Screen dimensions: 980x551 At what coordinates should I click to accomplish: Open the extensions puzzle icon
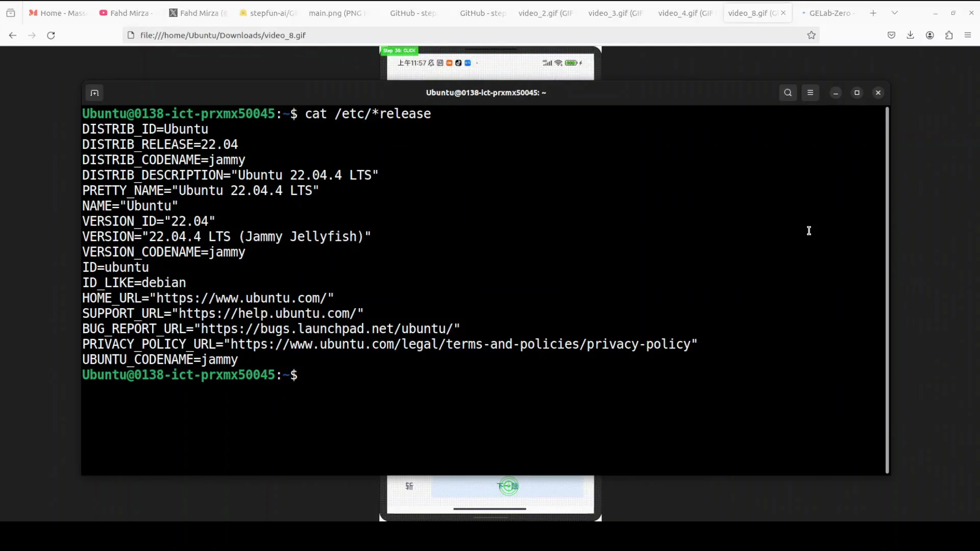(949, 35)
